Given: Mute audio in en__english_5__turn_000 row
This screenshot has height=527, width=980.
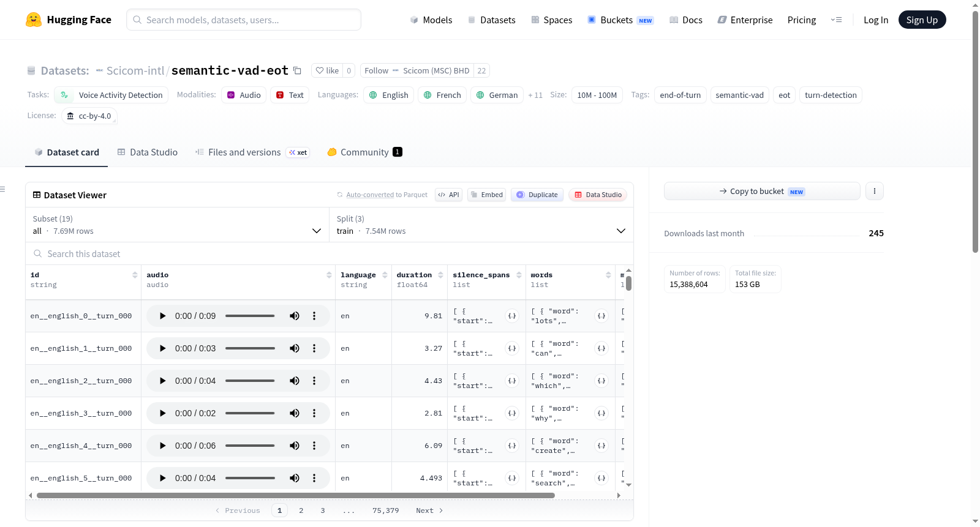Looking at the screenshot, I should coord(295,478).
